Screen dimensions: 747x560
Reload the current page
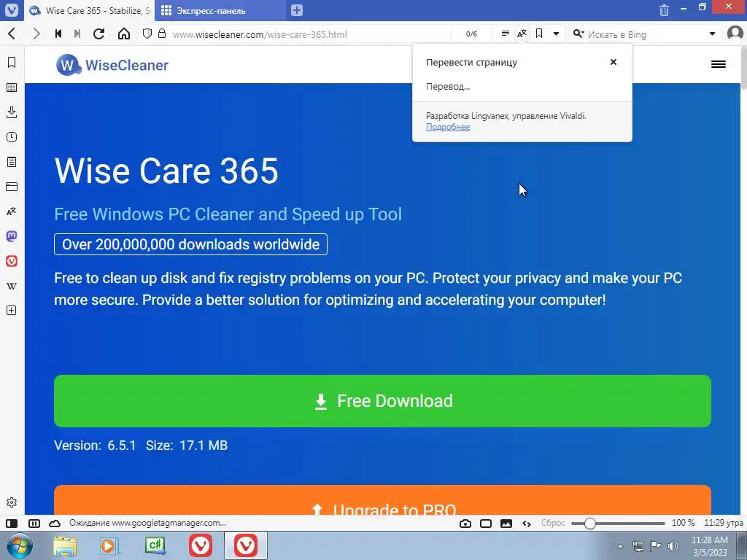[x=98, y=34]
